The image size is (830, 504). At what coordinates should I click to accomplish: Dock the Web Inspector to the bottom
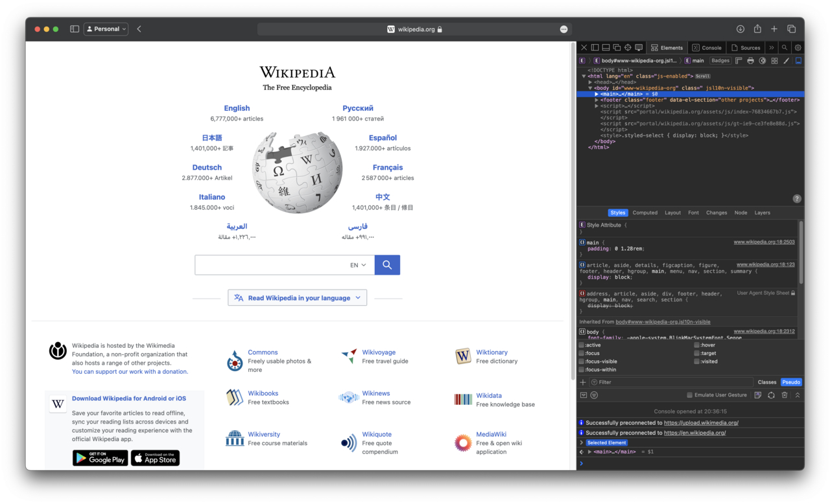(606, 47)
